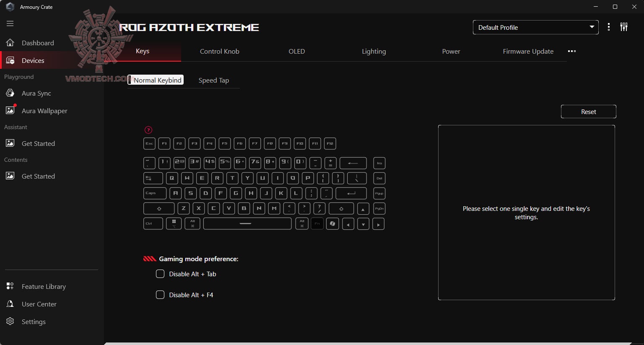644x345 pixels.
Task: Select the right arrow key
Action: (378, 223)
